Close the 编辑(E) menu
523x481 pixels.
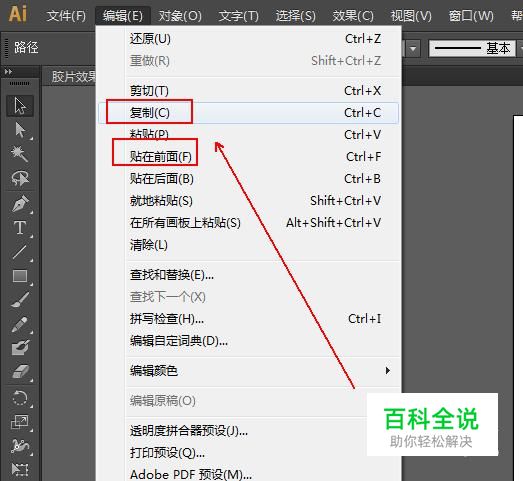(x=123, y=16)
